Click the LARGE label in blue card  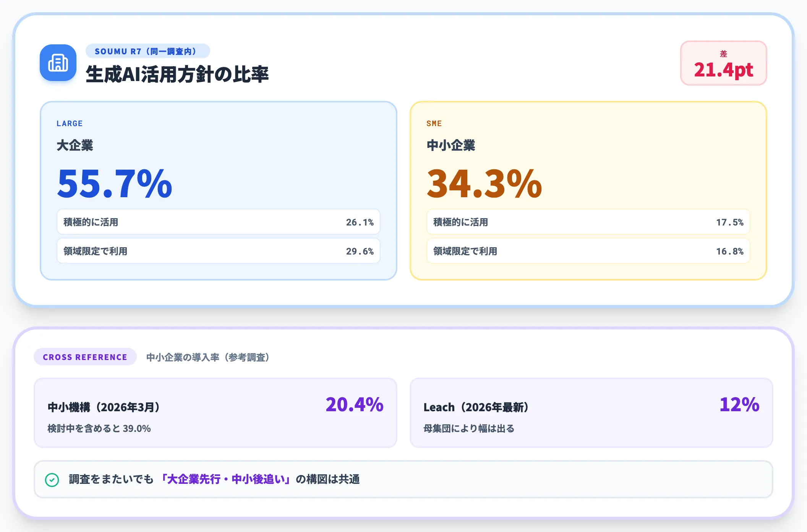point(70,123)
